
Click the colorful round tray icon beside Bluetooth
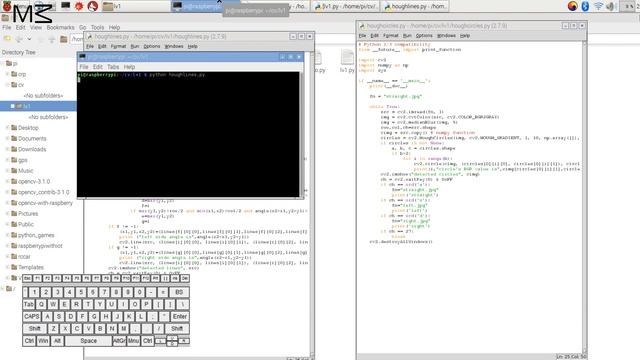point(572,6)
